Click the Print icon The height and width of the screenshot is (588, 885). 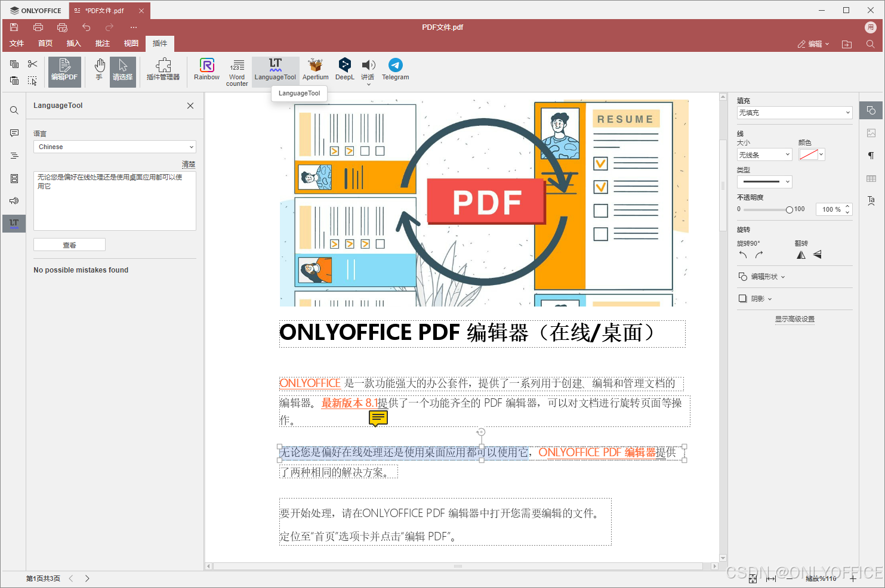[x=38, y=27]
